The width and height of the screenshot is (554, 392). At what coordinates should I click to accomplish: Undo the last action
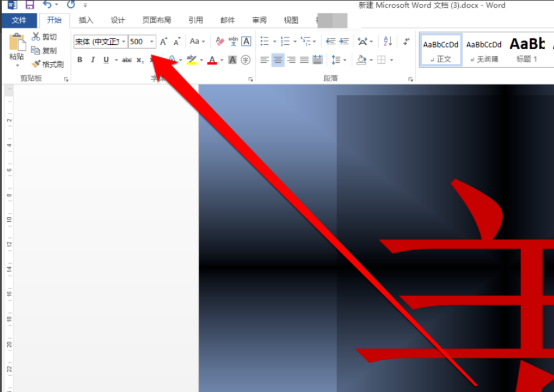[48, 4]
